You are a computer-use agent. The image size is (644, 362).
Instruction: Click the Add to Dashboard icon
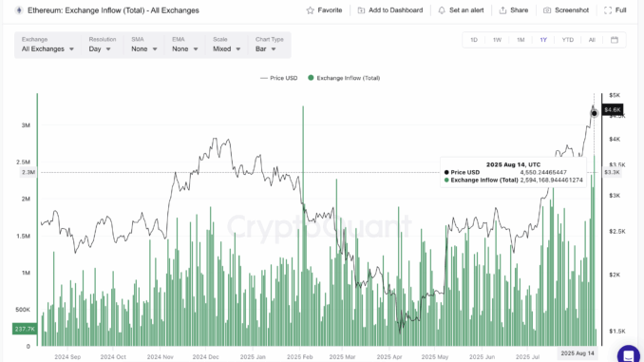click(x=361, y=10)
